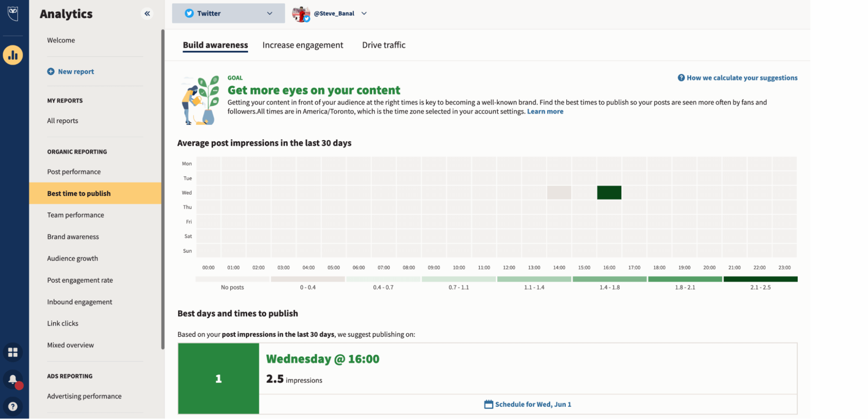Click the Learn more link
The image size is (868, 419).
tap(545, 111)
